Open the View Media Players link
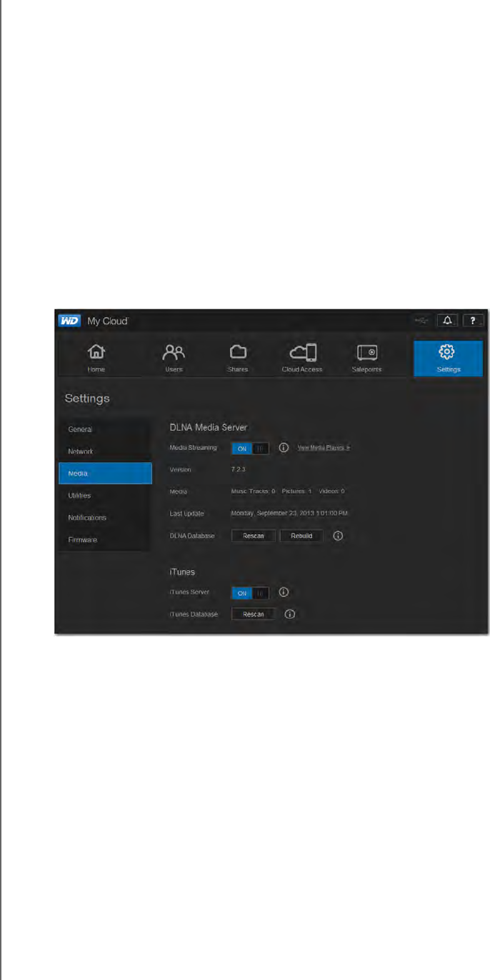490x980 pixels. click(x=324, y=448)
